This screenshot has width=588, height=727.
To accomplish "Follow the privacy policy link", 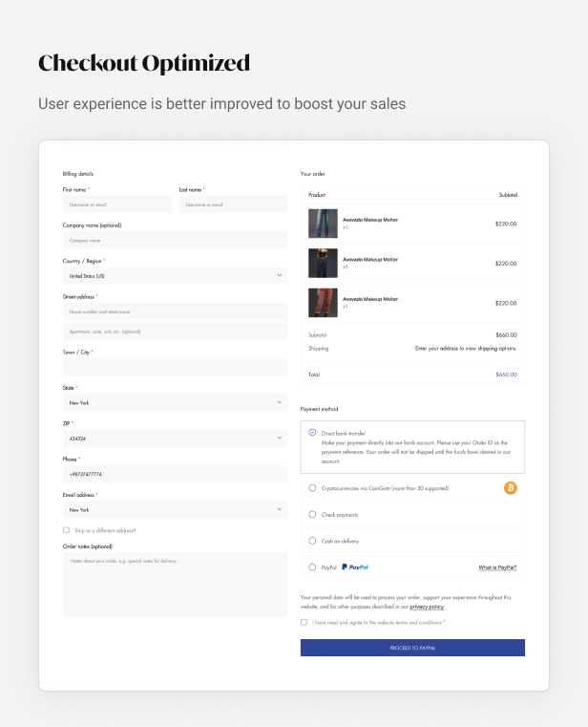I will (427, 607).
